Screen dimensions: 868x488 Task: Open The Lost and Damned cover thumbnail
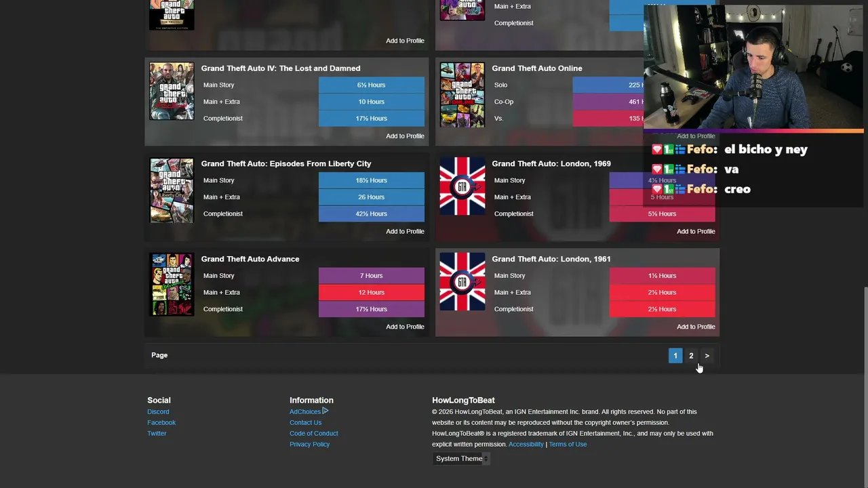point(172,91)
